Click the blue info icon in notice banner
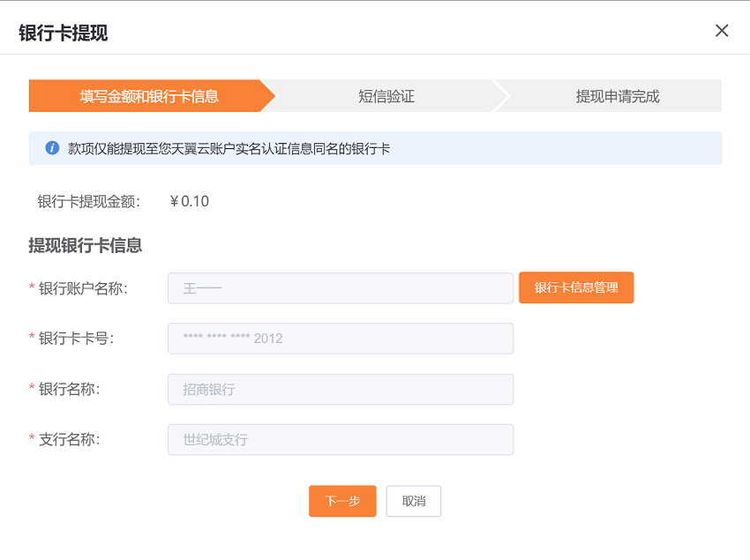The height and width of the screenshot is (560, 750). tap(52, 148)
